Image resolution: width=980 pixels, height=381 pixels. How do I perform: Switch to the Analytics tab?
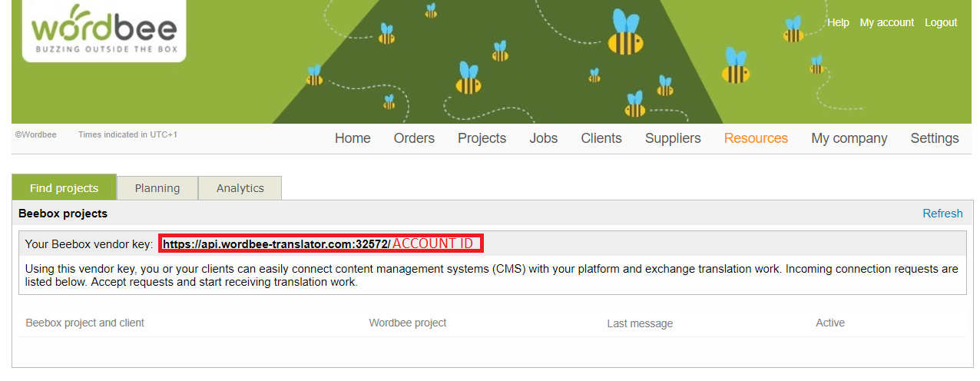(x=240, y=188)
